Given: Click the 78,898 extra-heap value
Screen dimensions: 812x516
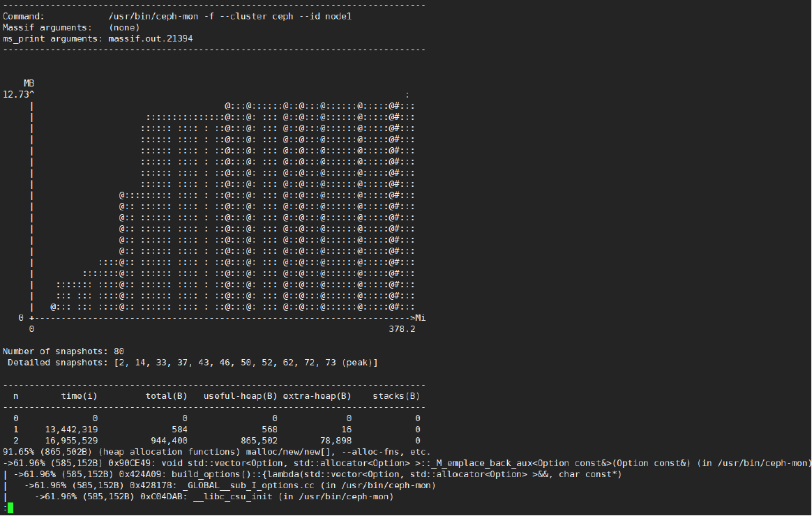Looking at the screenshot, I should tap(336, 441).
